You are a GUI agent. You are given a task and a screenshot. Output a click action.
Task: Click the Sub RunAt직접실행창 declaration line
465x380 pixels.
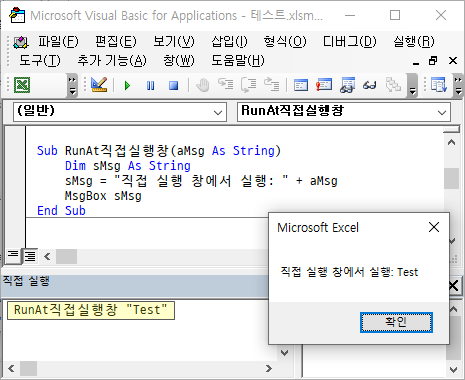click(159, 151)
